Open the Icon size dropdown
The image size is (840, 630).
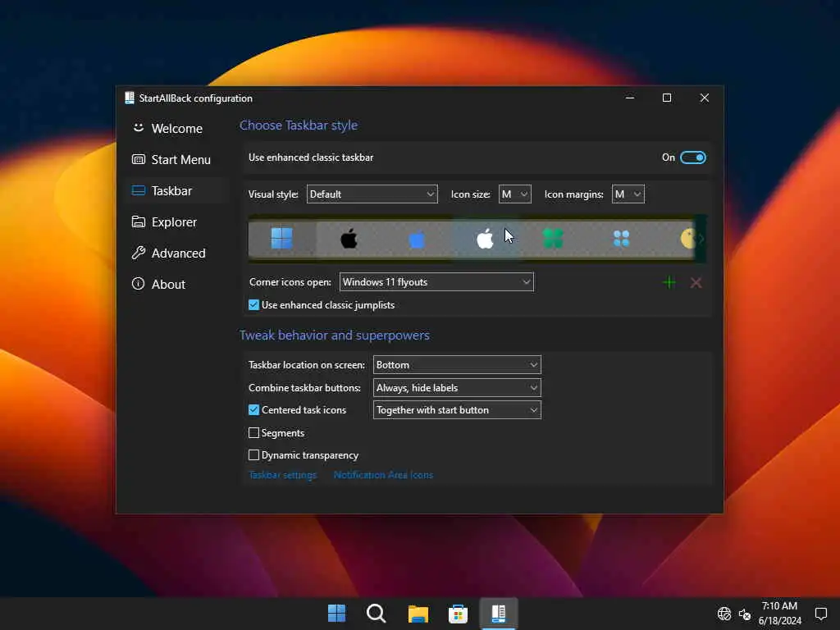pos(515,194)
